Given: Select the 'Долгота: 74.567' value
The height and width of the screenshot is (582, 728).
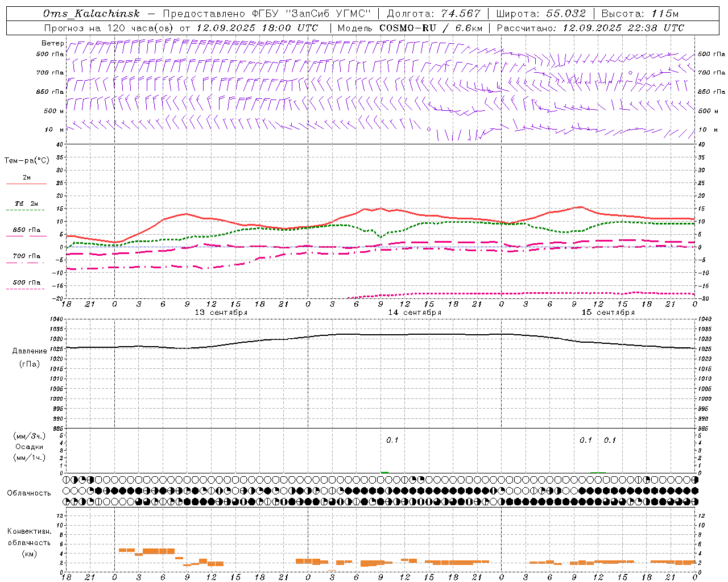Looking at the screenshot, I should coord(434,14).
